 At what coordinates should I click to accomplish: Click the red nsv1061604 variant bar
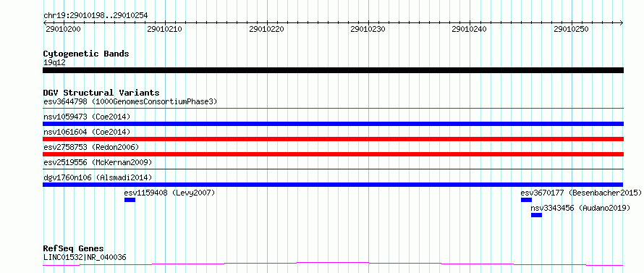pyautogui.click(x=333, y=139)
